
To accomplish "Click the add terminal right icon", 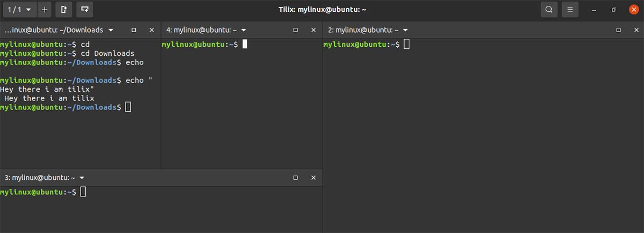I will (x=64, y=9).
